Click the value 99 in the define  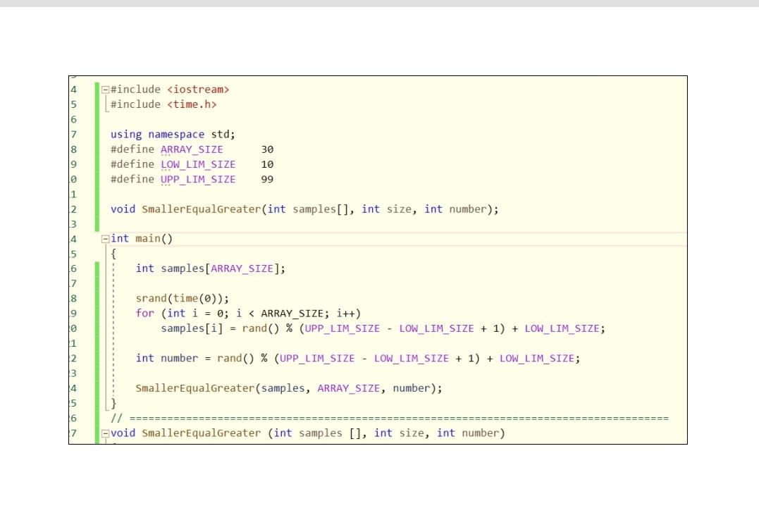tap(267, 180)
